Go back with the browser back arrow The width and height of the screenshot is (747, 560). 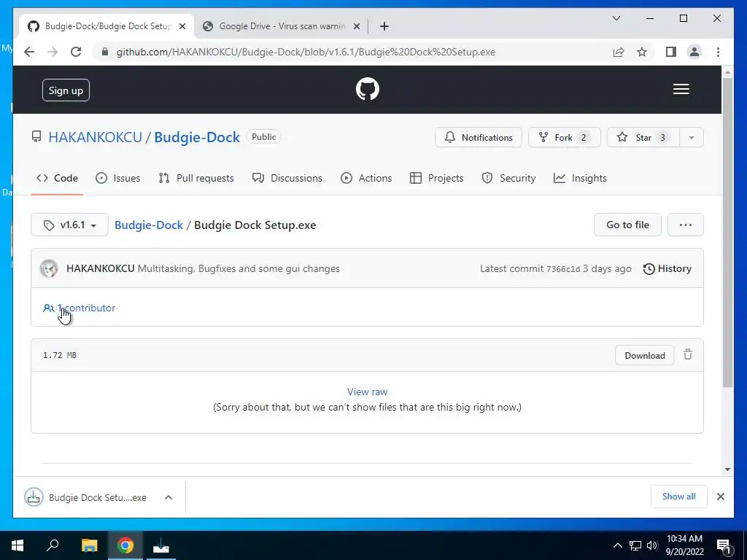[29, 52]
